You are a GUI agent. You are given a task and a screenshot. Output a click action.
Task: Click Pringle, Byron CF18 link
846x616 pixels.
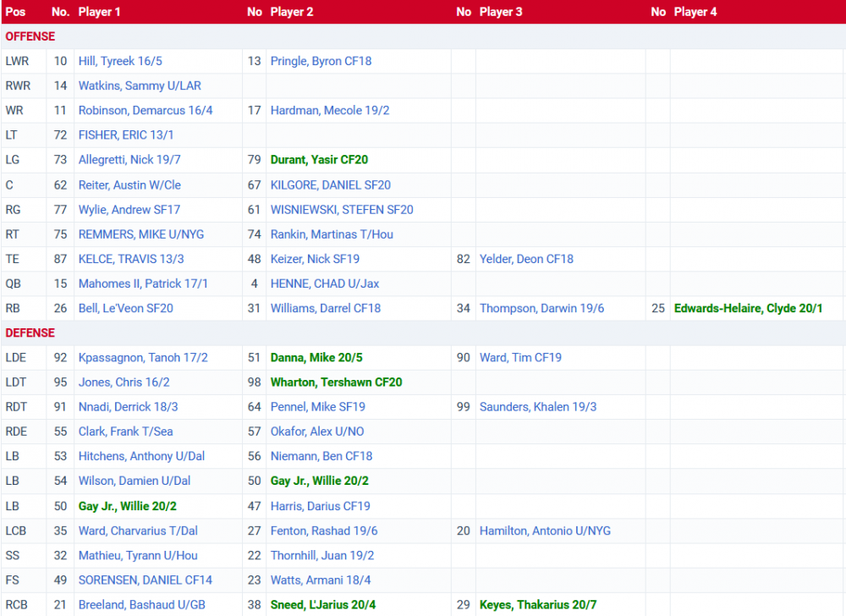tap(321, 61)
